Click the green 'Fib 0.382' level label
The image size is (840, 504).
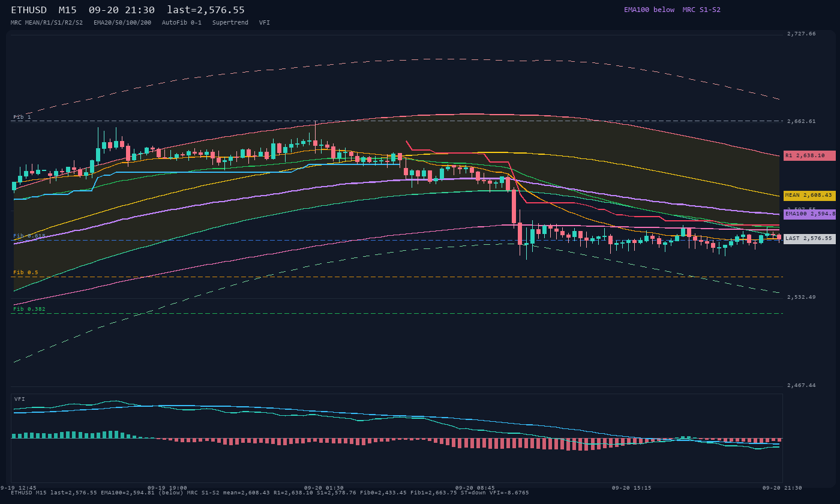[x=29, y=310]
